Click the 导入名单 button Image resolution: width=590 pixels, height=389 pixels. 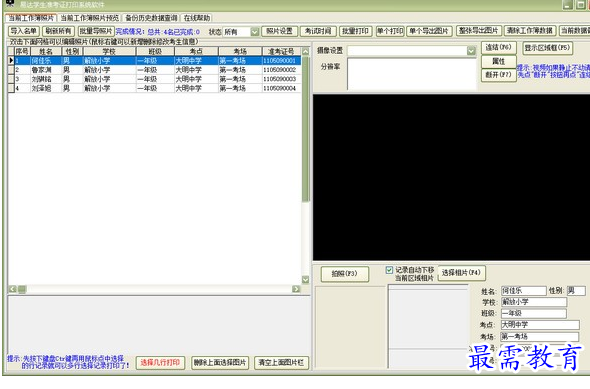pos(23,31)
